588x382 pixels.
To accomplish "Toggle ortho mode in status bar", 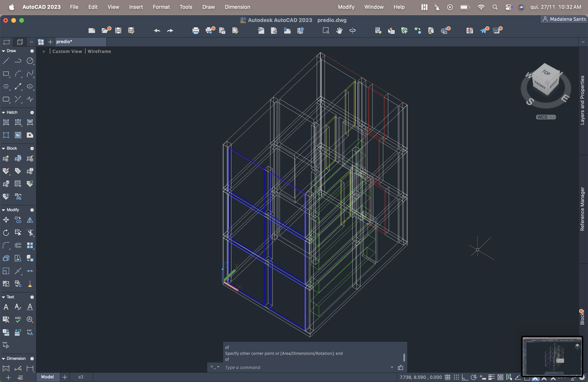I will point(465,377).
